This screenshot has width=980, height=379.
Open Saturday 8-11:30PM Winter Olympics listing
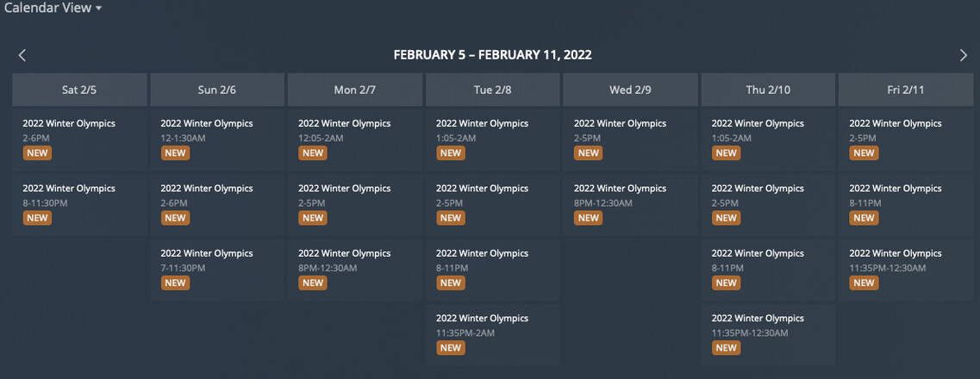tap(79, 202)
